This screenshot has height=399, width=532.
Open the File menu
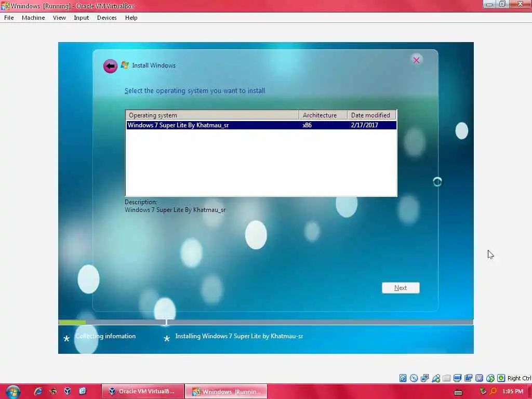click(9, 18)
